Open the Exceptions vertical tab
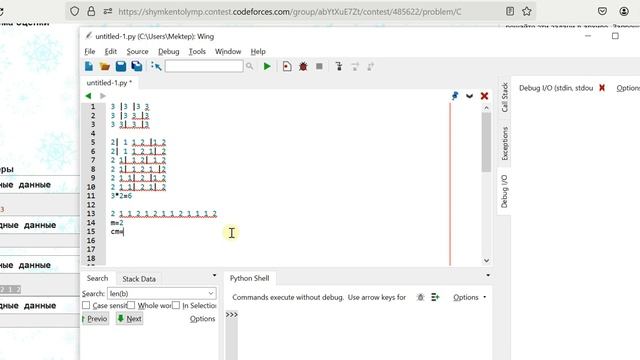 504,143
